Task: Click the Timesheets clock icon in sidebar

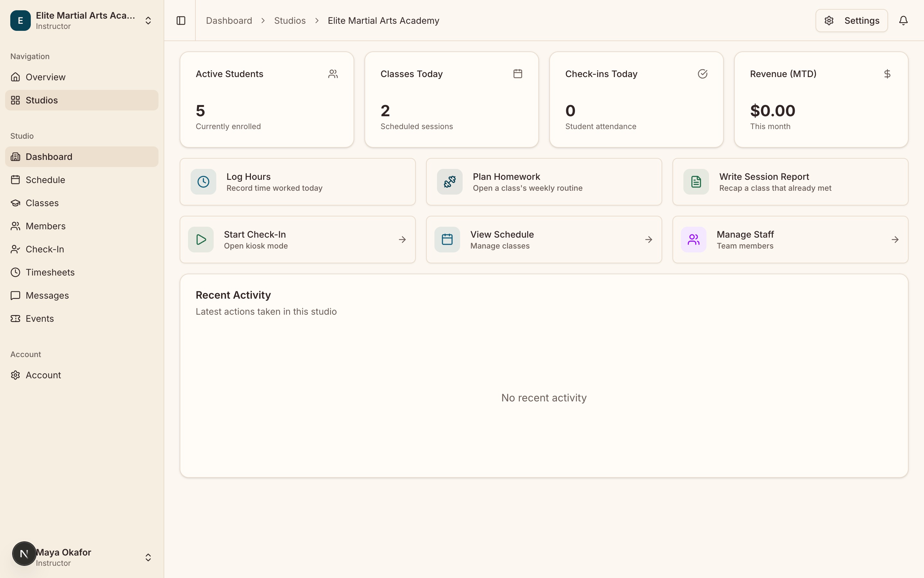Action: (15, 272)
